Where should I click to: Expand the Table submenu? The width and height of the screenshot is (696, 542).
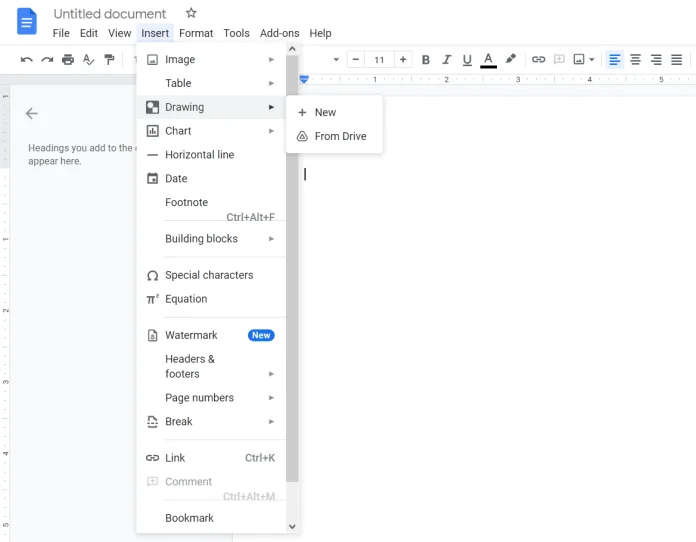[211, 83]
